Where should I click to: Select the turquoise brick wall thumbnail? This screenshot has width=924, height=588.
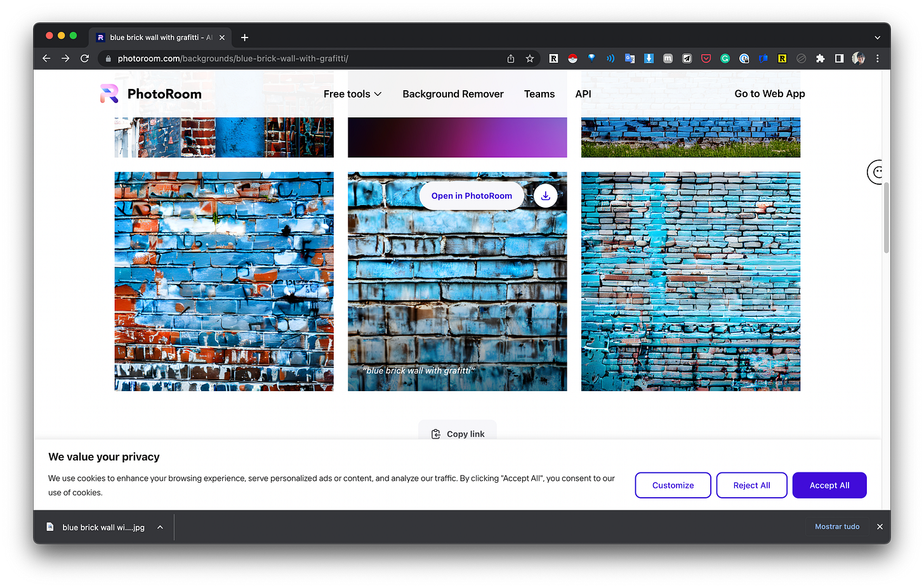pyautogui.click(x=690, y=281)
